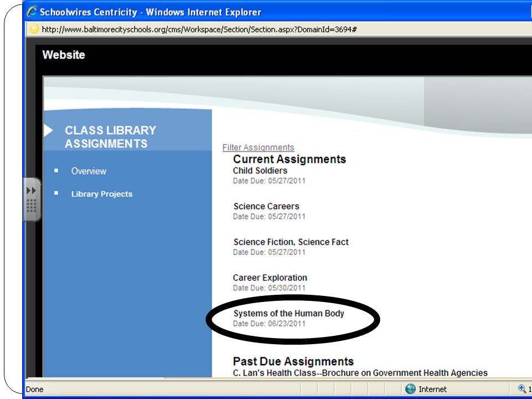
Task: Click the Website header label
Action: coord(63,55)
